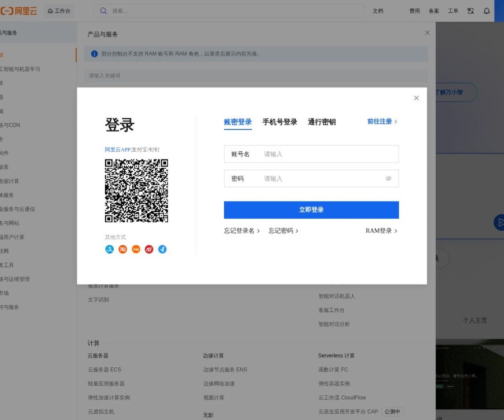This screenshot has width=504, height=420.
Task: Click the 请输入关键词 filter field
Action: point(256,76)
